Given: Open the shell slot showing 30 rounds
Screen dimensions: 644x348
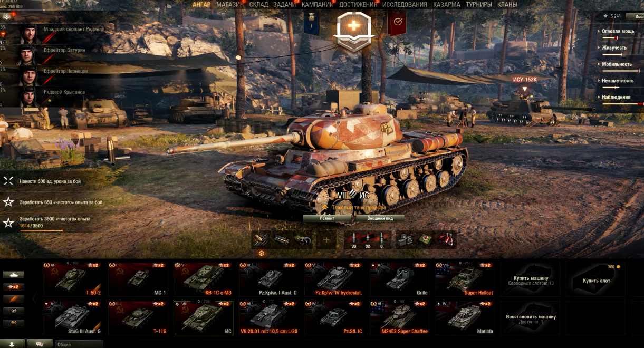Looking at the screenshot, I should click(354, 240).
